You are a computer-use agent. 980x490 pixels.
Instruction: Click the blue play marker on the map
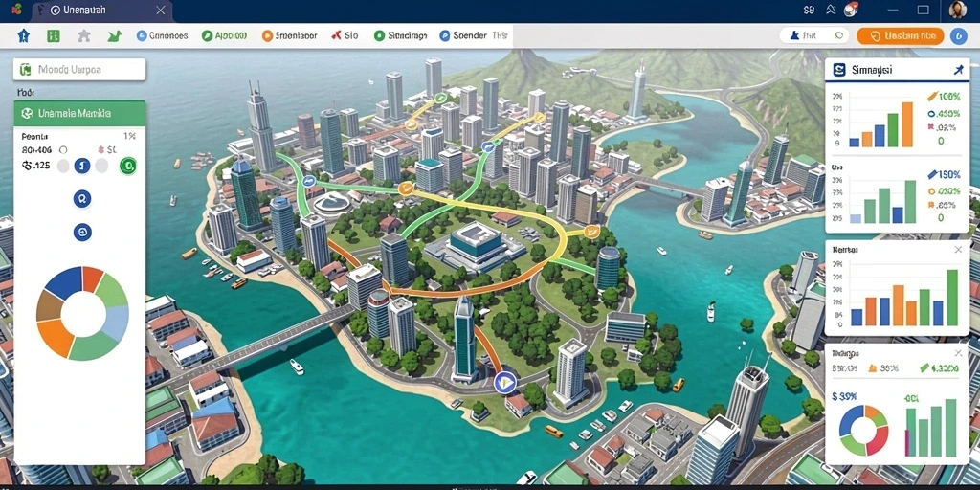(505, 382)
